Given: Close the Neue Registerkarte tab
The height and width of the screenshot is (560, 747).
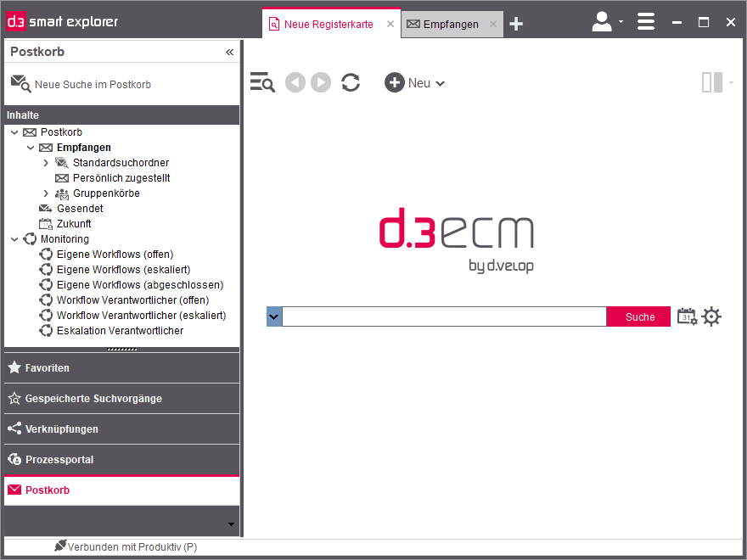Looking at the screenshot, I should (x=390, y=25).
